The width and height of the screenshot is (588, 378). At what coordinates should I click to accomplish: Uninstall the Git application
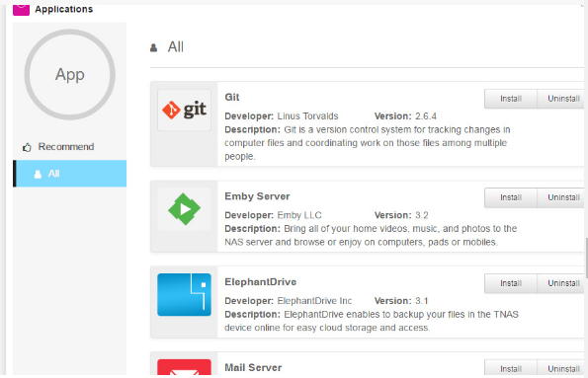[x=561, y=99]
